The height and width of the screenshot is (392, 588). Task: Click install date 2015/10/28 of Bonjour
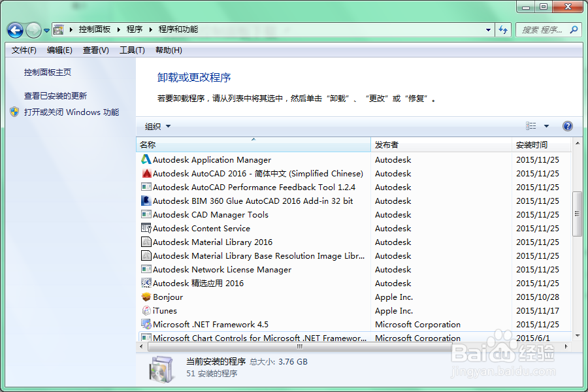pos(538,297)
